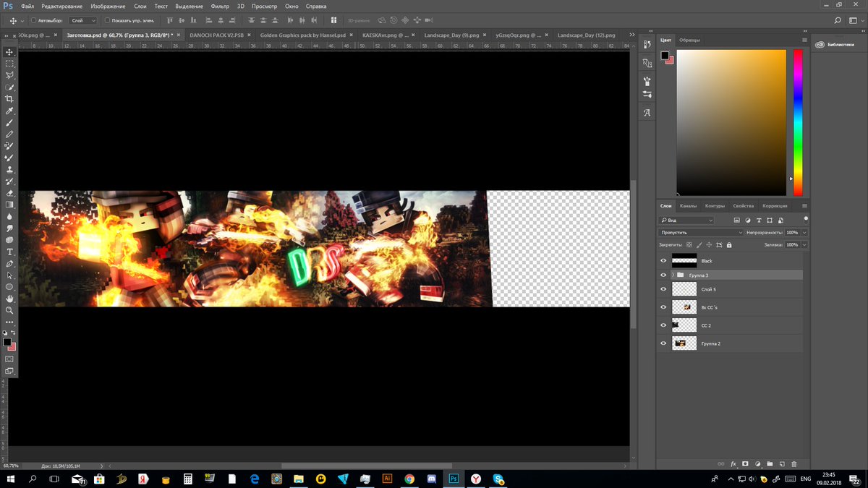Toggle visibility of the CC 2 layer

point(663,325)
